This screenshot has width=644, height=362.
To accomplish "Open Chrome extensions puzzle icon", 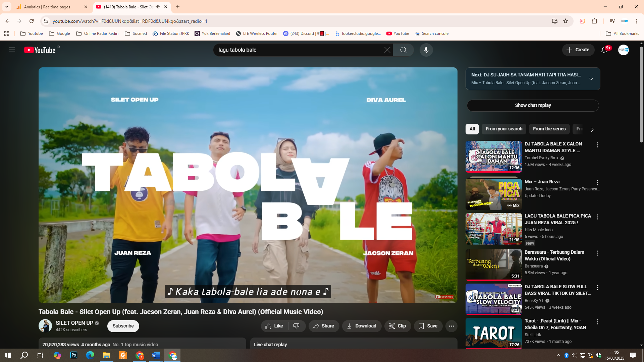I will tap(594, 21).
